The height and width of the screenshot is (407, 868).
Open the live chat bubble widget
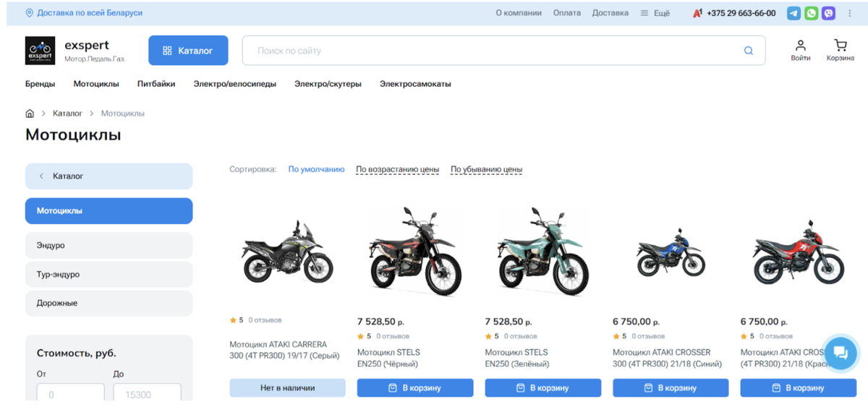pyautogui.click(x=840, y=354)
